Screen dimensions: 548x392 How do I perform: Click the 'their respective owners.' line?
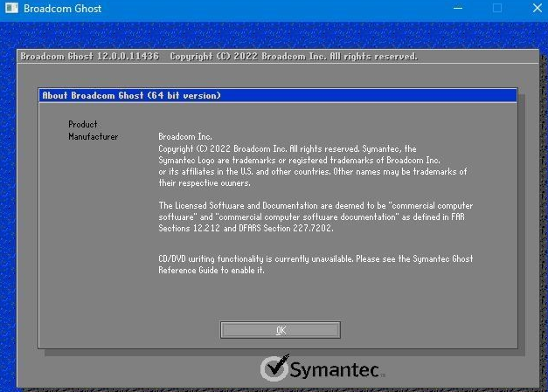tap(205, 183)
